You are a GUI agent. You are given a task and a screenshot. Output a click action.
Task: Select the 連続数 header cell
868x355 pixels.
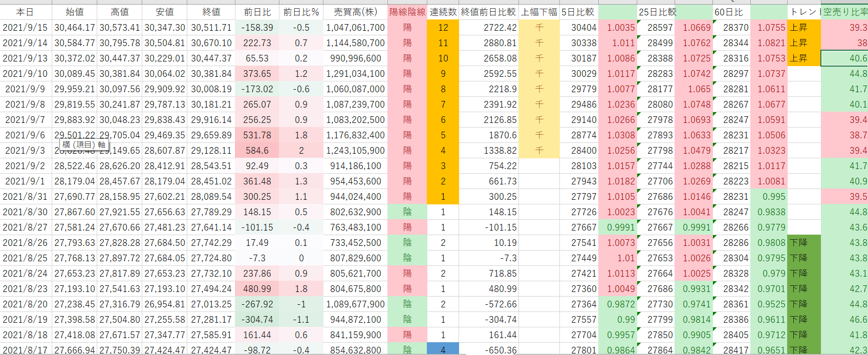[x=443, y=12]
